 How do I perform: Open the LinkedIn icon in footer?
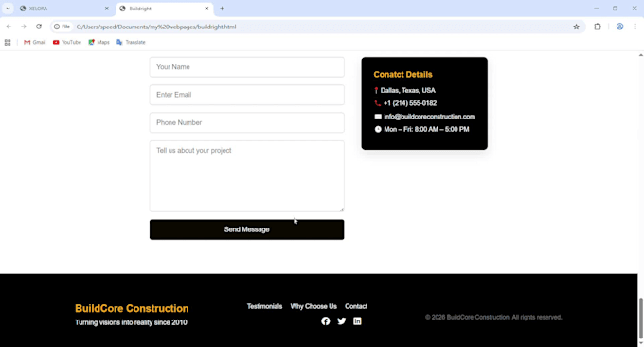click(357, 321)
